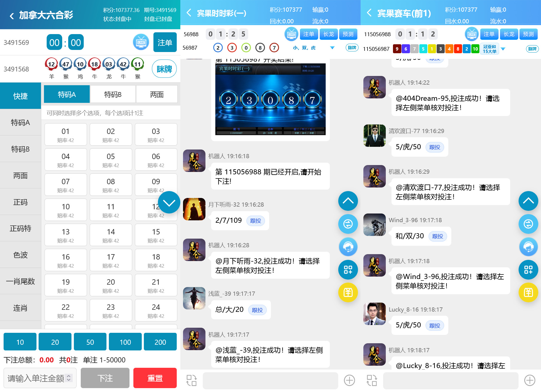Open 快捷 sidebar category
This screenshot has width=541, height=392.
20,96
